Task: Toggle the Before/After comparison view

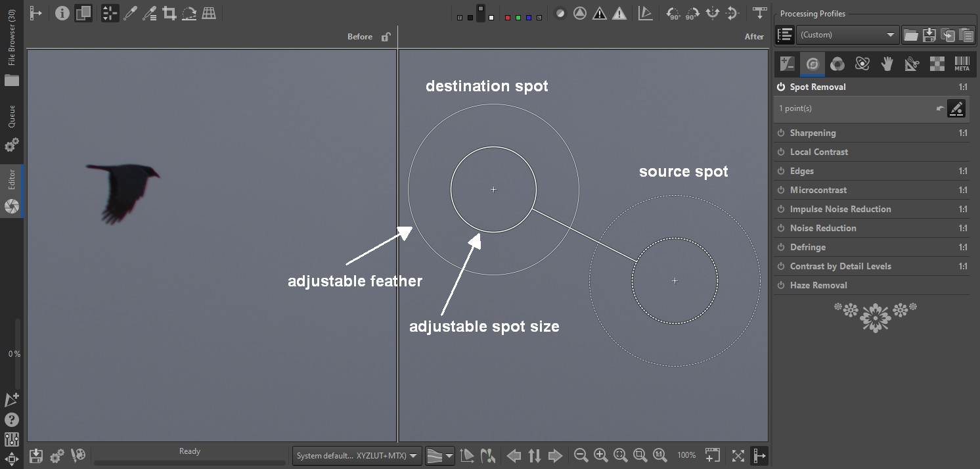Action: 83,13
